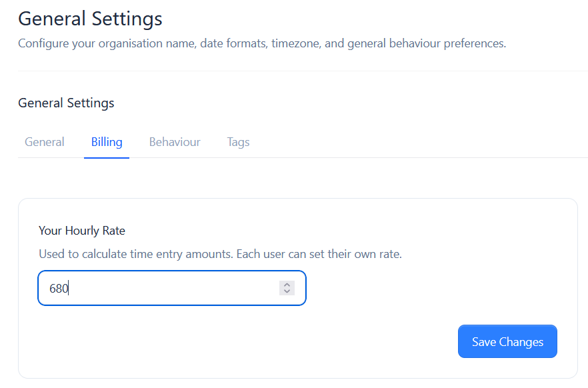Click the hourly rate input field
Screen dimensions: 588x388
172,288
